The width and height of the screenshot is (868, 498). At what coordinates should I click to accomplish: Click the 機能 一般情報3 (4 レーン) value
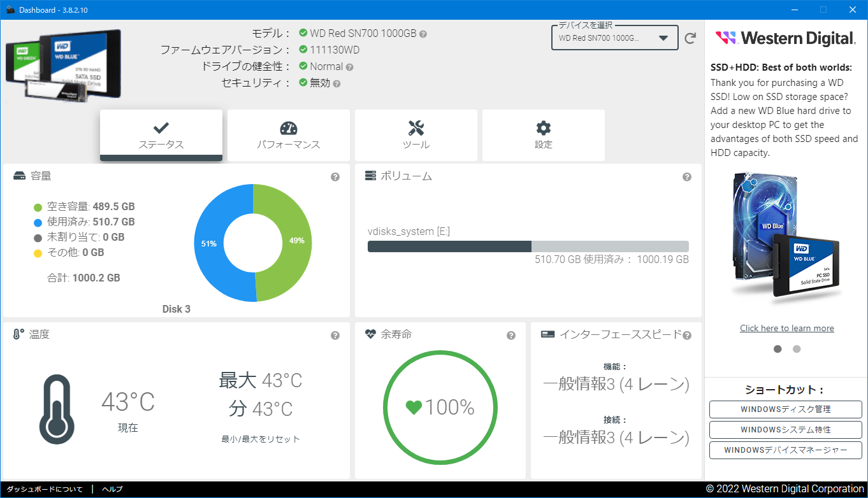tap(616, 385)
